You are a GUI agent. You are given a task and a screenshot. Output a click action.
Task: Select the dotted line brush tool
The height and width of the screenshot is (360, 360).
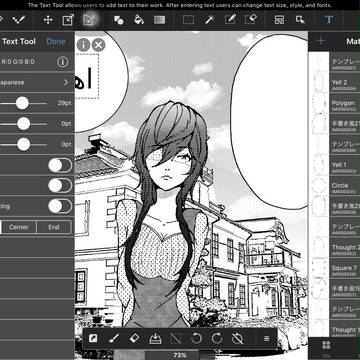19,20
